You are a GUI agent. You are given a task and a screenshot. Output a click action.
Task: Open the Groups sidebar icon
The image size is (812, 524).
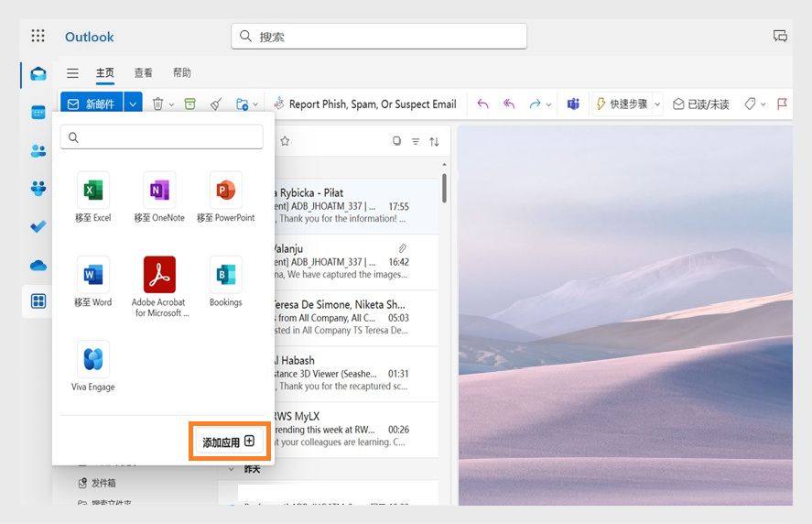click(x=38, y=188)
